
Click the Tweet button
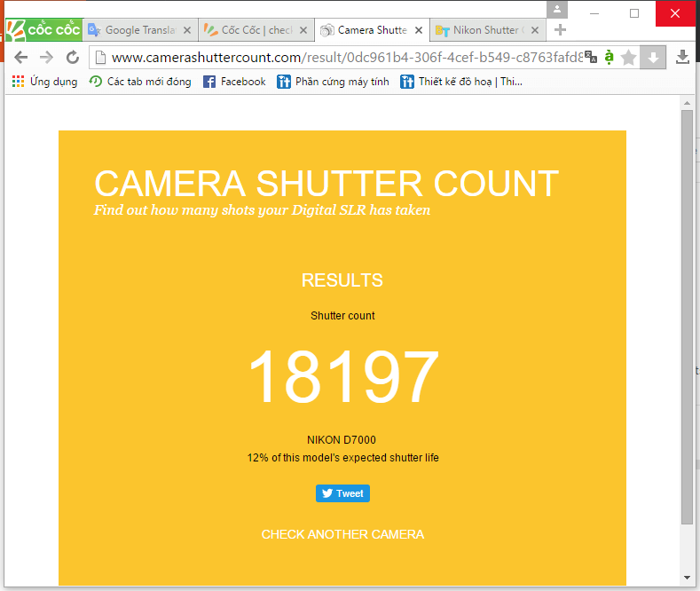(x=342, y=493)
